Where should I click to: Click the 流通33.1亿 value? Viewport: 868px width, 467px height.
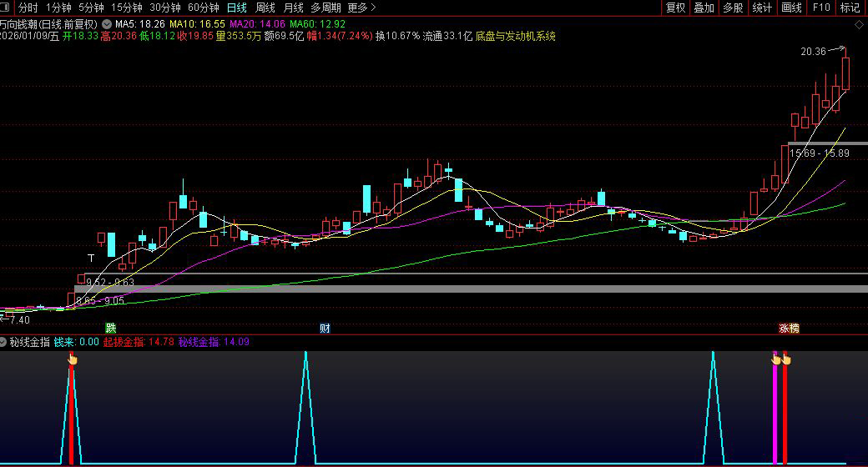click(447, 37)
